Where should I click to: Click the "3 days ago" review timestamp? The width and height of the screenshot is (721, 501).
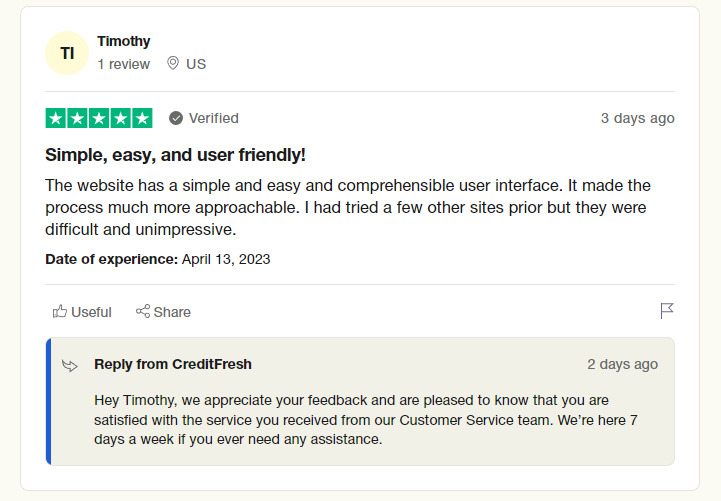pyautogui.click(x=637, y=118)
